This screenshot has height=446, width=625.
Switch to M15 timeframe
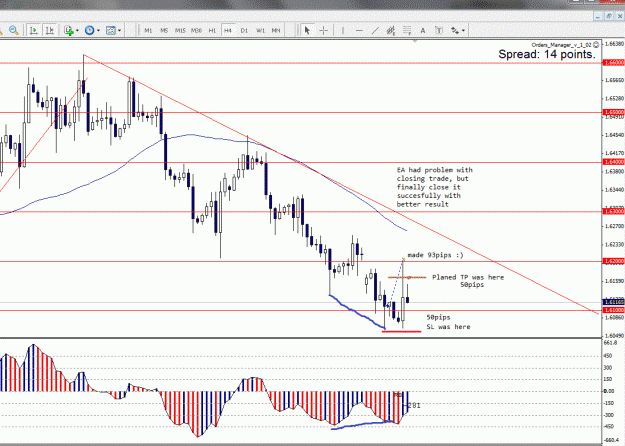tap(180, 30)
